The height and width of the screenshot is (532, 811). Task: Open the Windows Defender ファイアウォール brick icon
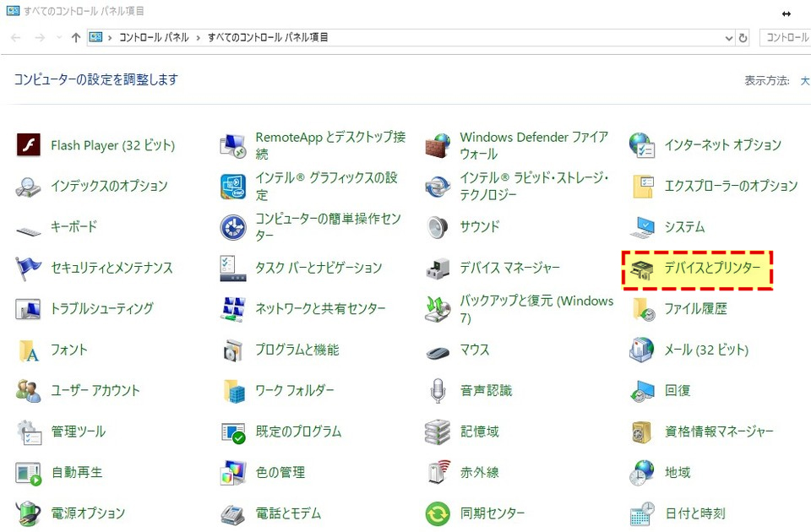[438, 145]
